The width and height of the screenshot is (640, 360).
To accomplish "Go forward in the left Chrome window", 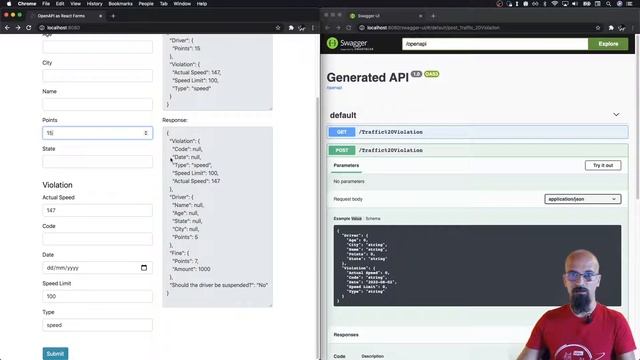I will coord(18,28).
